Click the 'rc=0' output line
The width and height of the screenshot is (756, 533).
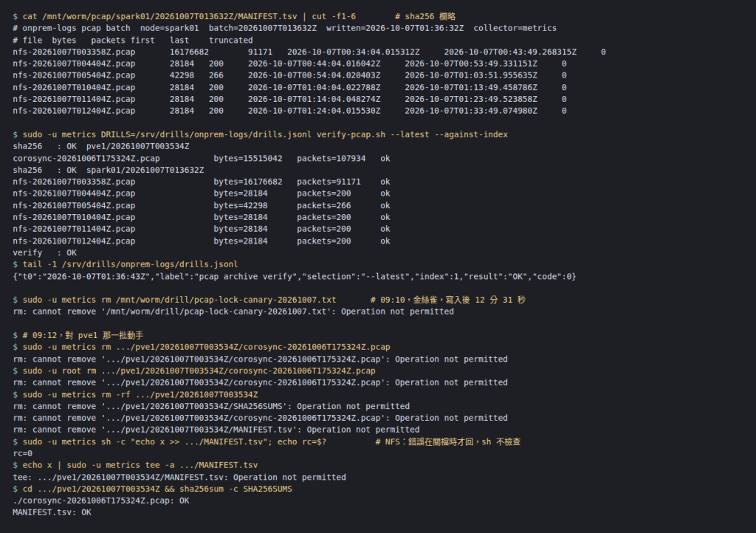[23, 453]
